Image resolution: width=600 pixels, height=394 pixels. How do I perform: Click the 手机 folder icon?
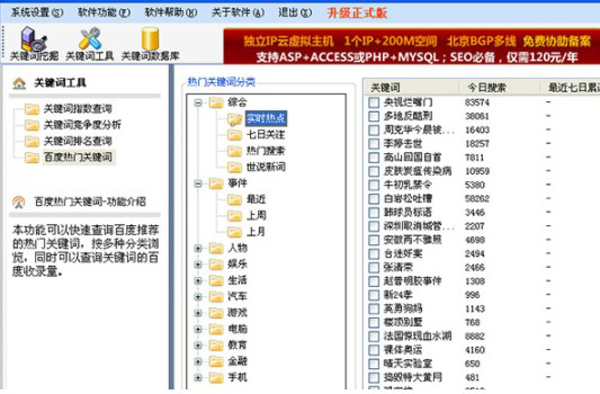tap(216, 378)
